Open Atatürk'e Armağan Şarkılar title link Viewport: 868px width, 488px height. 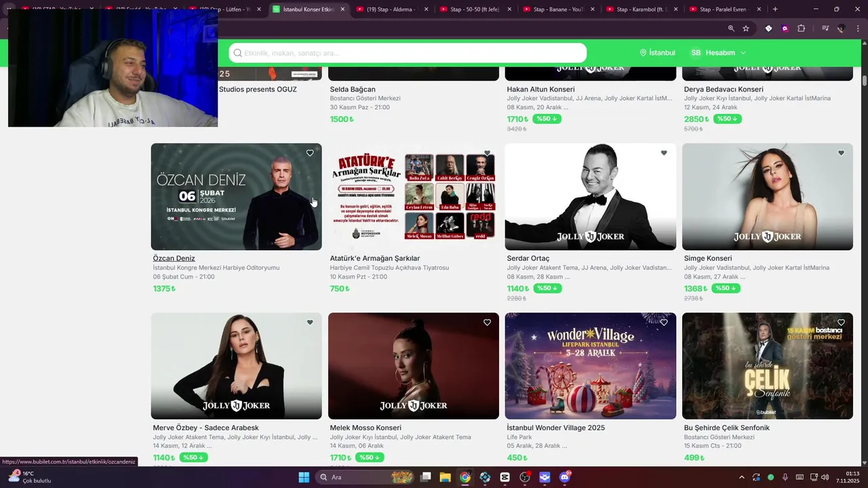click(375, 258)
